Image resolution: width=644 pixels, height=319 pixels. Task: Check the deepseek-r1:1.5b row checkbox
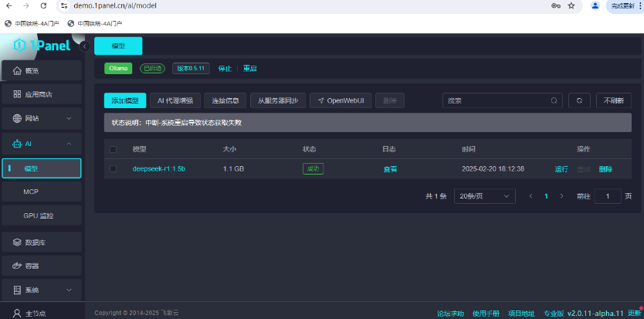coord(114,168)
